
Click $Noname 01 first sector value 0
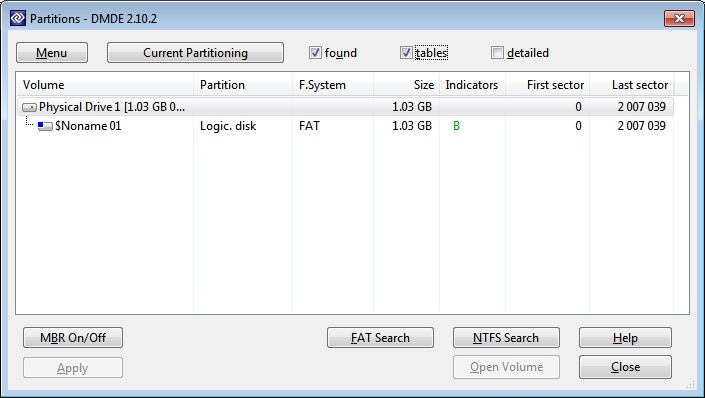pyautogui.click(x=579, y=126)
